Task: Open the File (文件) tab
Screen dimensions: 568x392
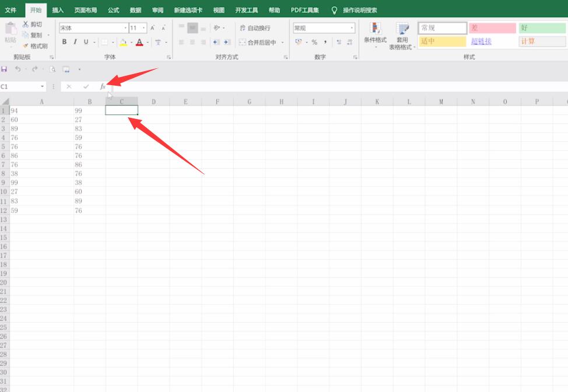Action: (11, 10)
